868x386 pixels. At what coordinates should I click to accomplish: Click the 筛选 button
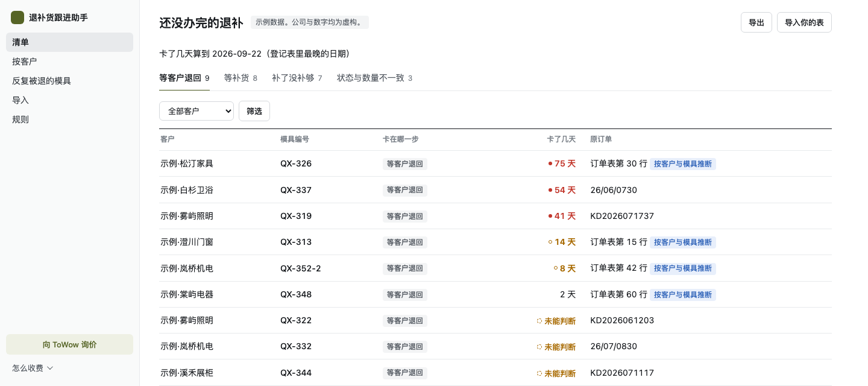254,111
